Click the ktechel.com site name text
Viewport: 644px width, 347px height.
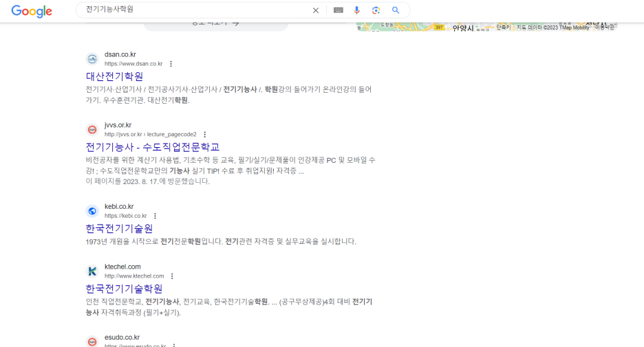click(122, 267)
